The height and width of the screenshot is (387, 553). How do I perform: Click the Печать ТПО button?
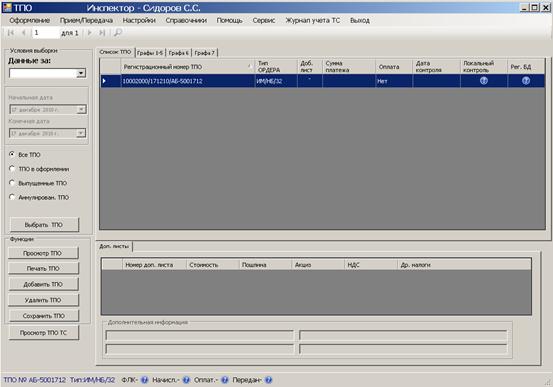click(x=43, y=268)
